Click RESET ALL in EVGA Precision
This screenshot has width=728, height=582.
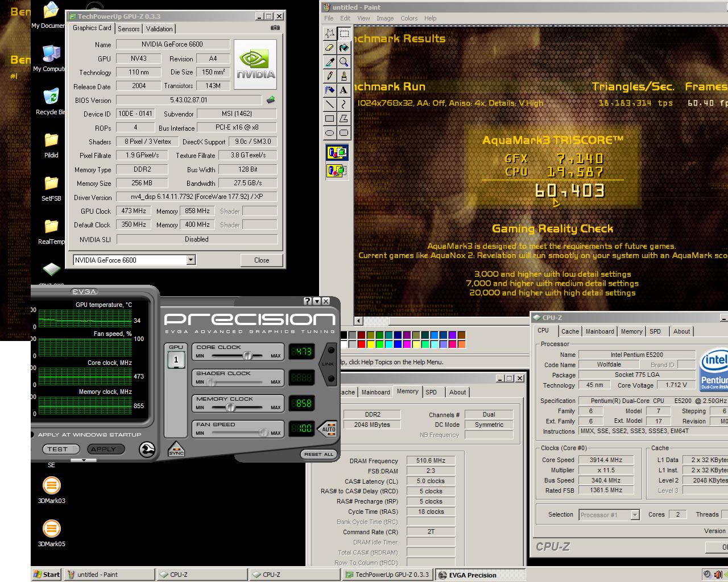tap(319, 454)
